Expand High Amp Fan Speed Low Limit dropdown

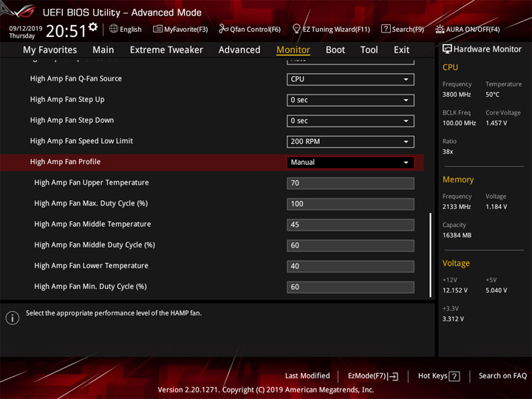(350, 141)
